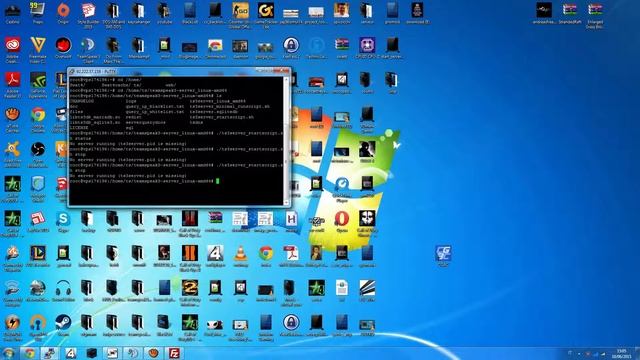Open the TeamSpeak 3 Client desktop shortcut
Screen dimensions: 640x360
(x=88, y=50)
